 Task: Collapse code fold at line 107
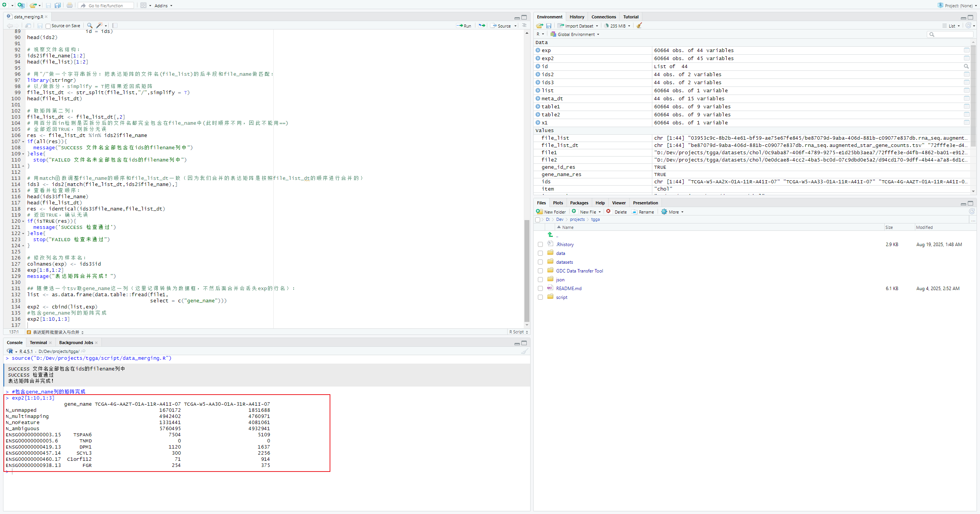tap(23, 142)
